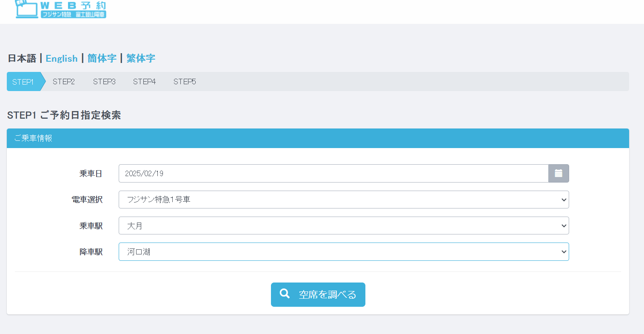The height and width of the screenshot is (334, 644).
Task: Open the 電車選択 train dropdown
Action: (x=343, y=200)
